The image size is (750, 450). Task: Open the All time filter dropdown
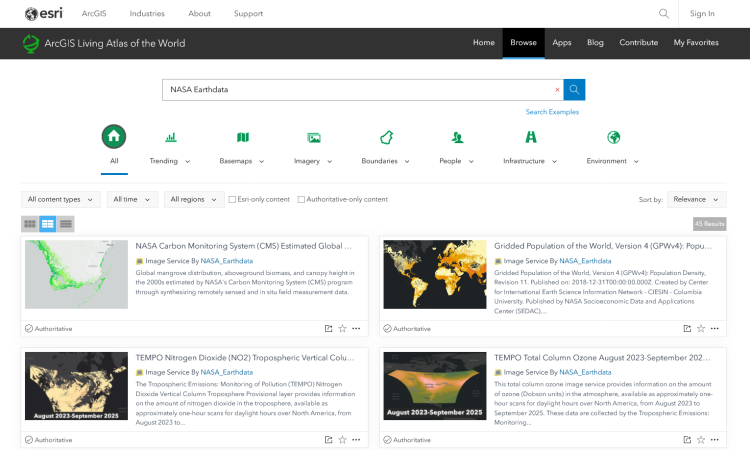(132, 199)
